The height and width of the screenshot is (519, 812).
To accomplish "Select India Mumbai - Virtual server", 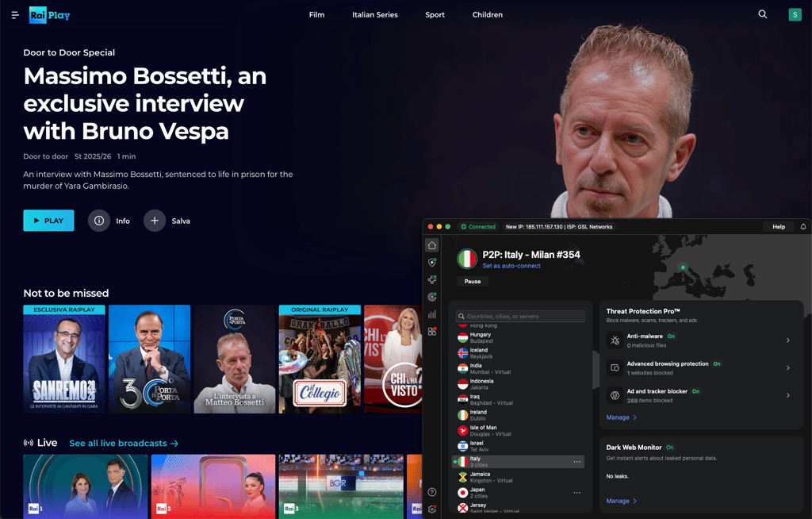I will coord(519,369).
